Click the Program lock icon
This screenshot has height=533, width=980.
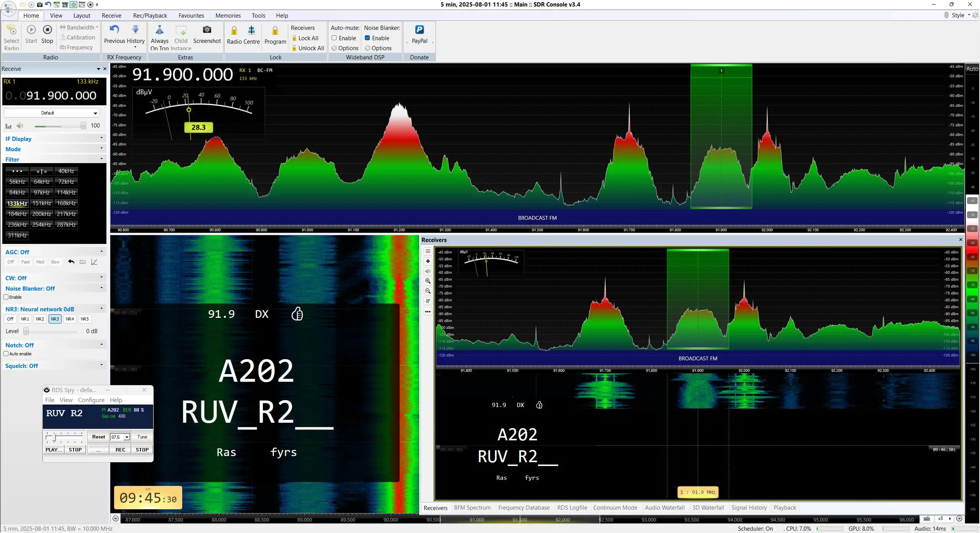(275, 30)
